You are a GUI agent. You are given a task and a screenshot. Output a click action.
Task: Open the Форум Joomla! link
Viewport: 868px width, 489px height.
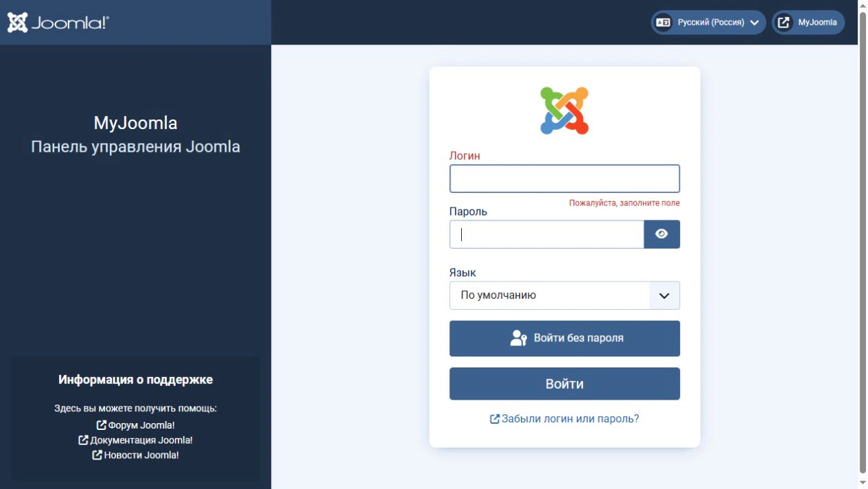[x=136, y=425]
